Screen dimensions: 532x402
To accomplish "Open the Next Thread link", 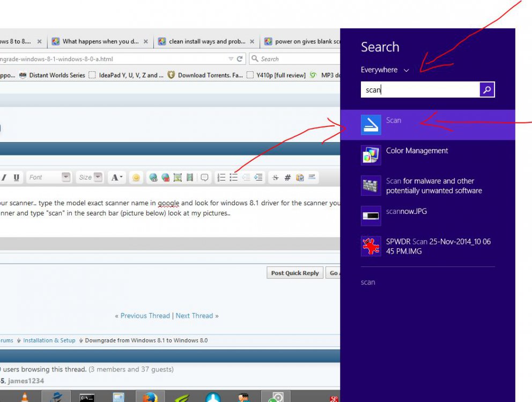I will 194,316.
